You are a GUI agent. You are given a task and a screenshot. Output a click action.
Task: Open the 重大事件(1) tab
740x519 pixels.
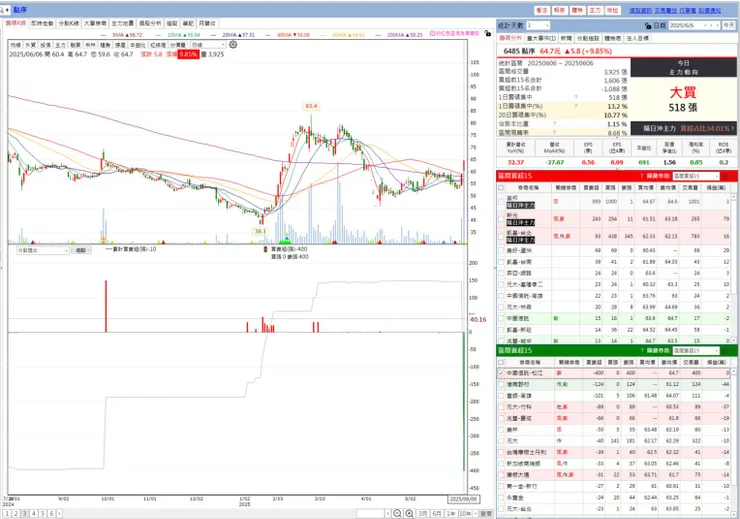pos(541,38)
